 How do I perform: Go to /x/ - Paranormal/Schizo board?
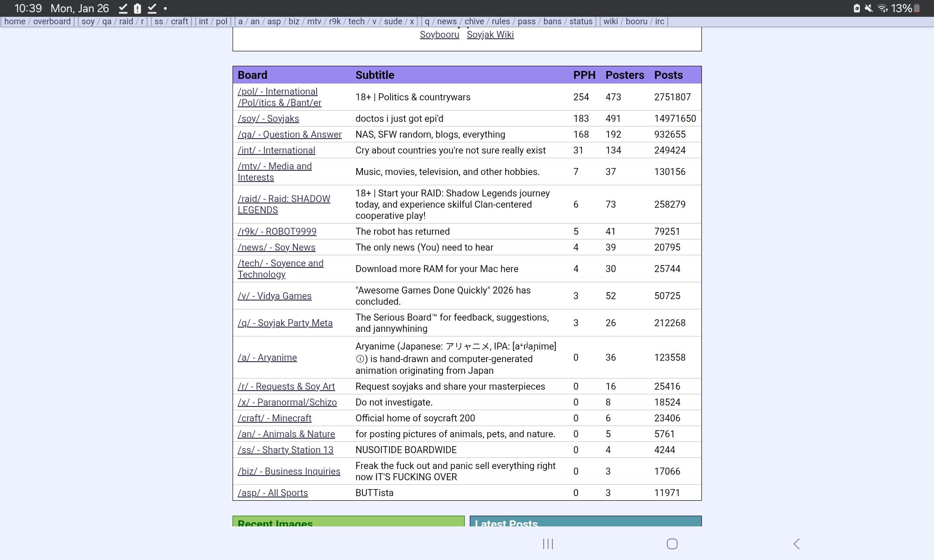tap(287, 402)
